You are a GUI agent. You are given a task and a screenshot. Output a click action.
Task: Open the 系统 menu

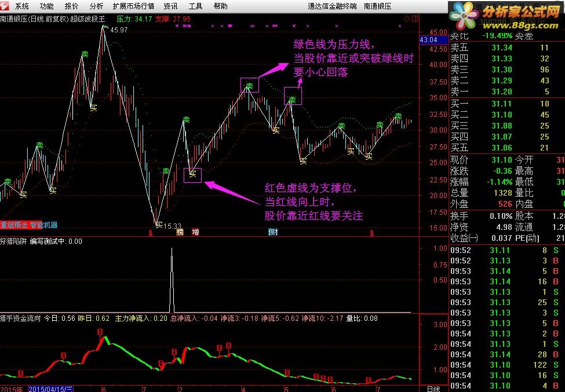pyautogui.click(x=21, y=6)
